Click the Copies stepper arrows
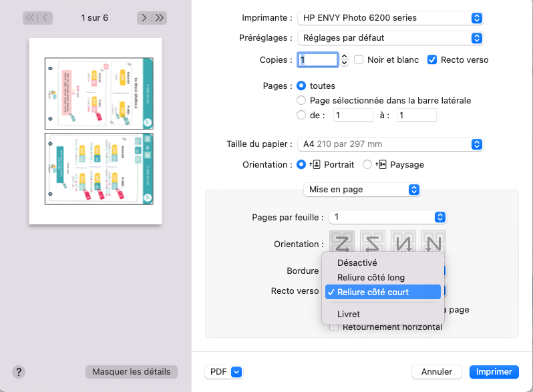Viewport: 533px width, 392px height. click(345, 60)
